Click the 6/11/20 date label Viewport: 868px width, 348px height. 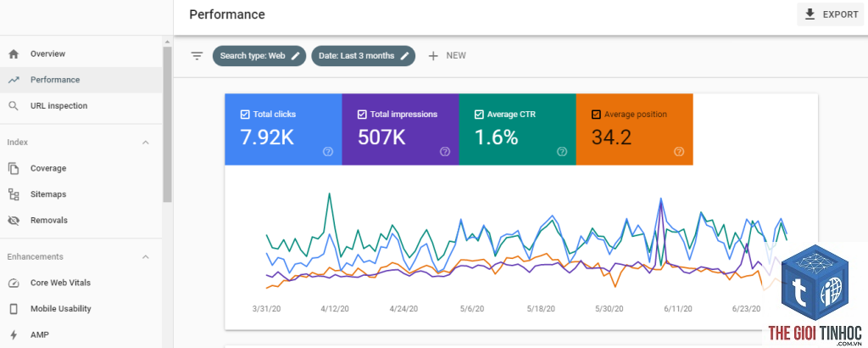point(678,309)
